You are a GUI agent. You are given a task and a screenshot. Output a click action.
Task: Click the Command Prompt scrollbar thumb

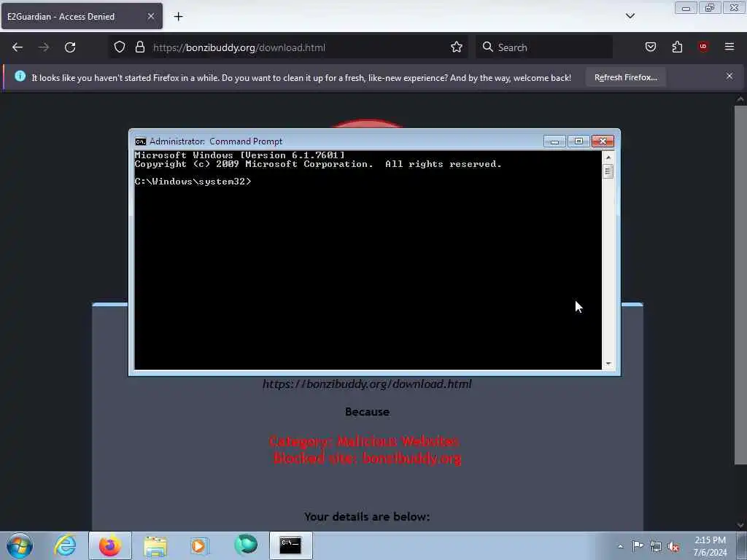pos(608,171)
